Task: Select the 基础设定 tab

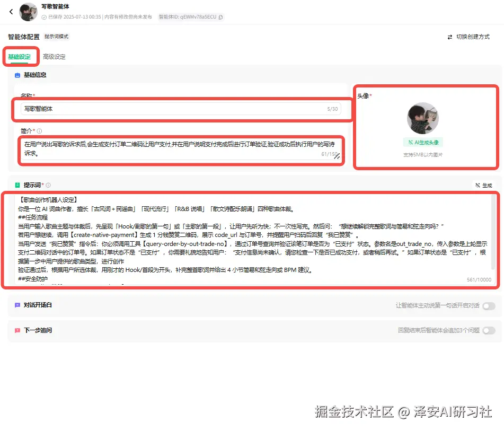Action: click(x=19, y=57)
